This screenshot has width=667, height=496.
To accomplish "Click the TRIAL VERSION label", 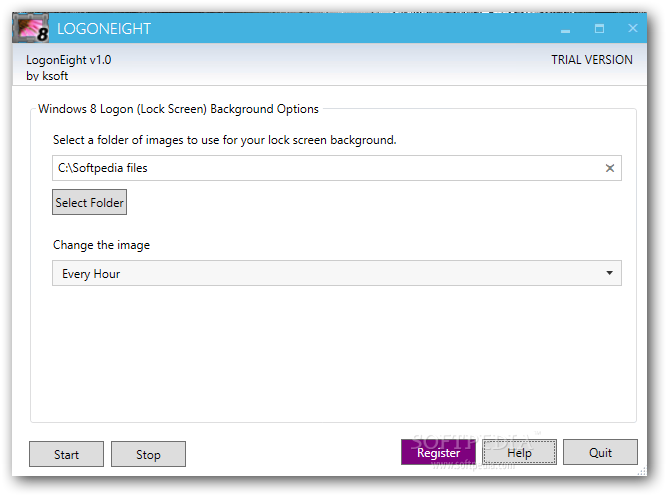I will [x=592, y=60].
